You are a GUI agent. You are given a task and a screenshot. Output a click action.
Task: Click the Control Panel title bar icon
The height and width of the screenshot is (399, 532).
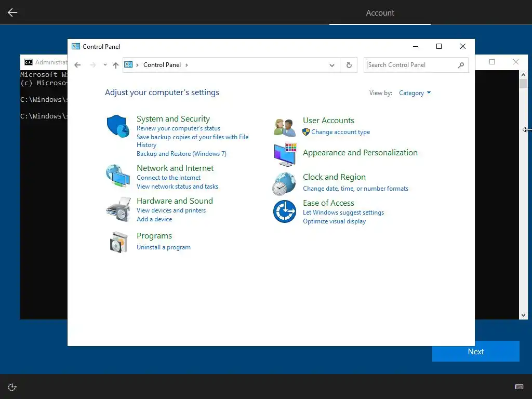coord(76,46)
